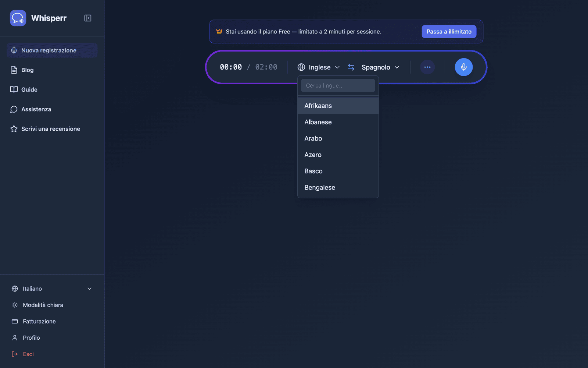Click the logout arrow icon beside Esci
This screenshot has height=368, width=588.
click(15, 354)
